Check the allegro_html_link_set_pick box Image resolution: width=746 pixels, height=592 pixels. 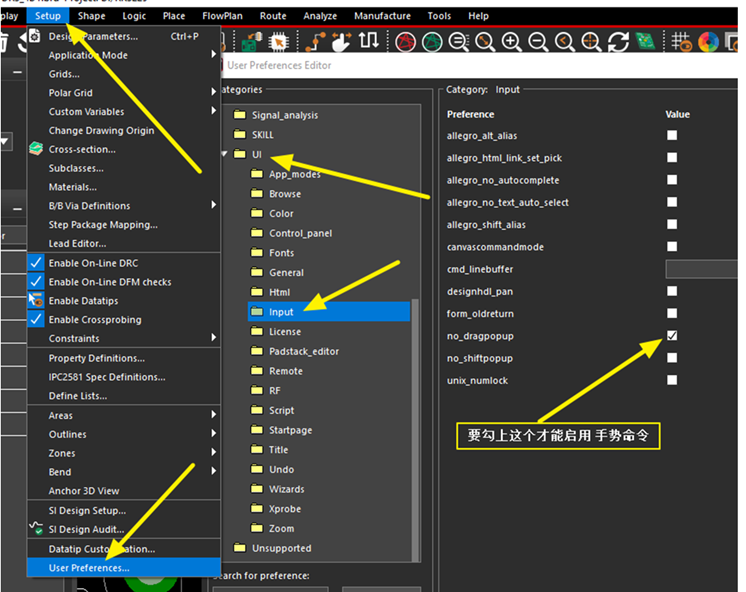672,157
